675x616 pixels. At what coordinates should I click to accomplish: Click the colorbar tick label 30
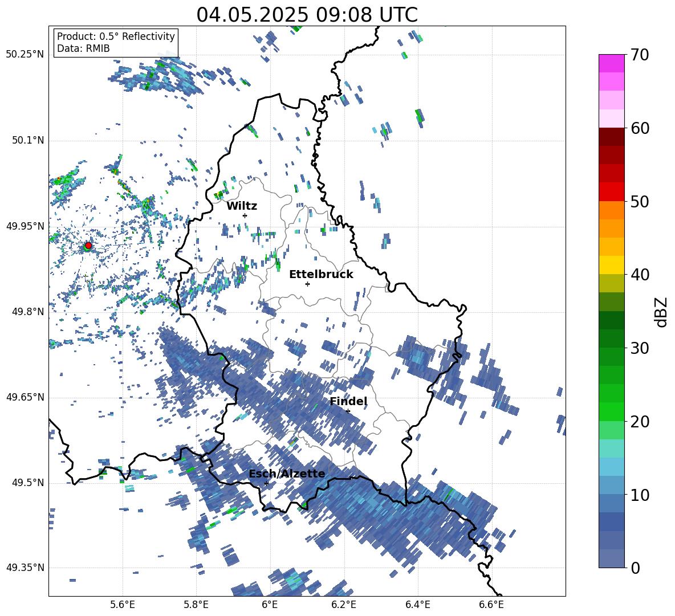tap(640, 348)
